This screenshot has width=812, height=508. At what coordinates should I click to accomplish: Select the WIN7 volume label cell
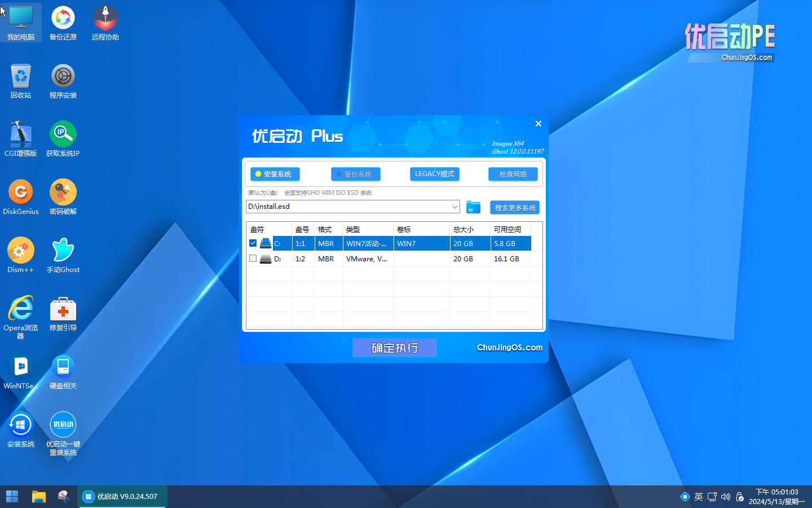[422, 243]
